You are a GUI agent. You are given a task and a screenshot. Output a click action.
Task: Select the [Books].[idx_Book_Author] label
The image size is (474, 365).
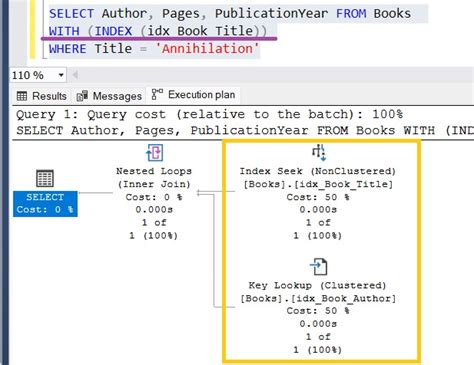point(318,298)
